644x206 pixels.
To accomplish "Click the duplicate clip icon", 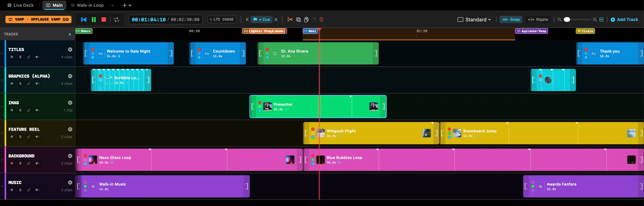I will tap(298, 19).
